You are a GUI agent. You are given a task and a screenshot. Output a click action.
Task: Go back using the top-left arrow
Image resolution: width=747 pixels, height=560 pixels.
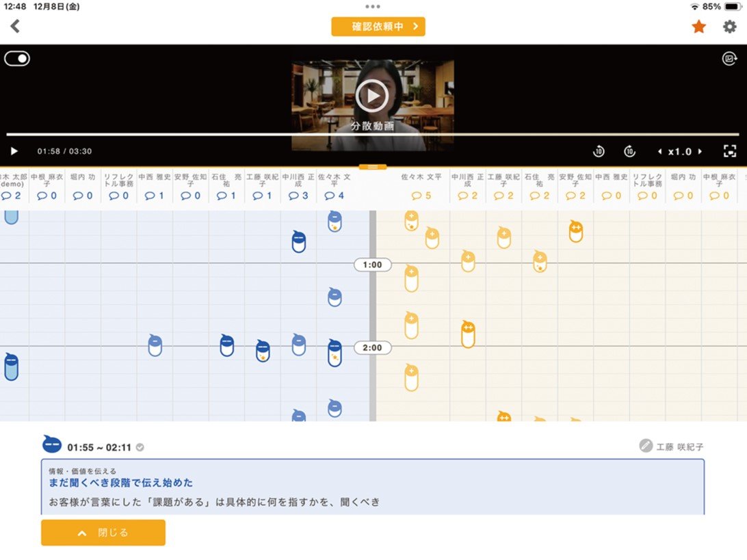pos(15,27)
